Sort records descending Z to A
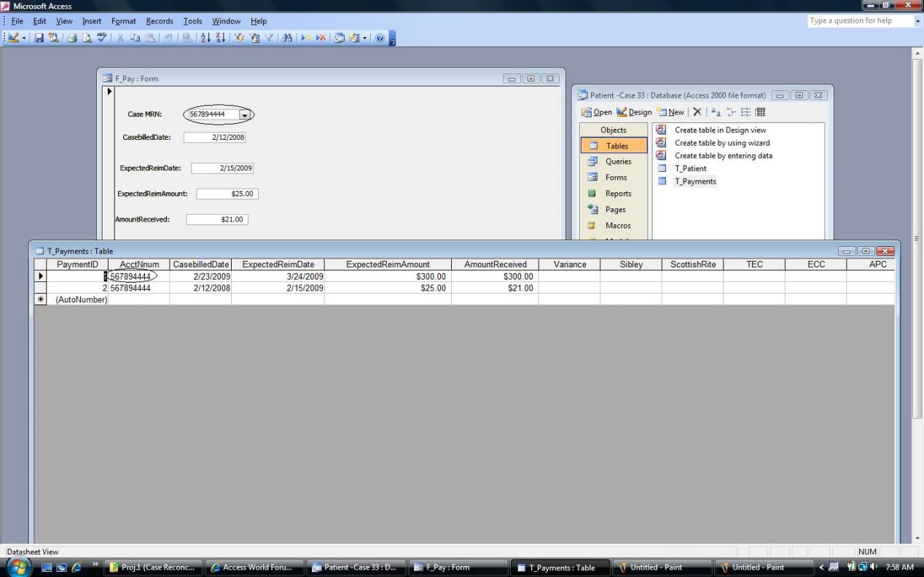 (220, 38)
